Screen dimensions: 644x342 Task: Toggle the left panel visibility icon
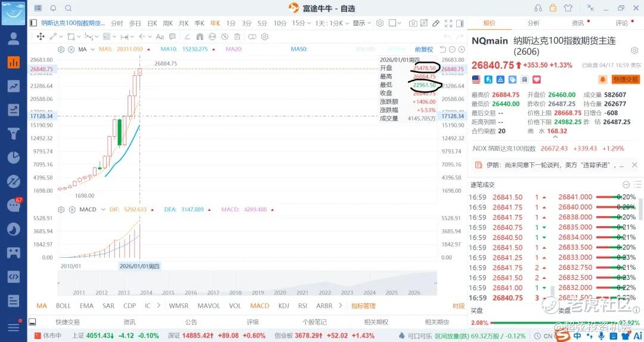pyautogui.click(x=33, y=23)
